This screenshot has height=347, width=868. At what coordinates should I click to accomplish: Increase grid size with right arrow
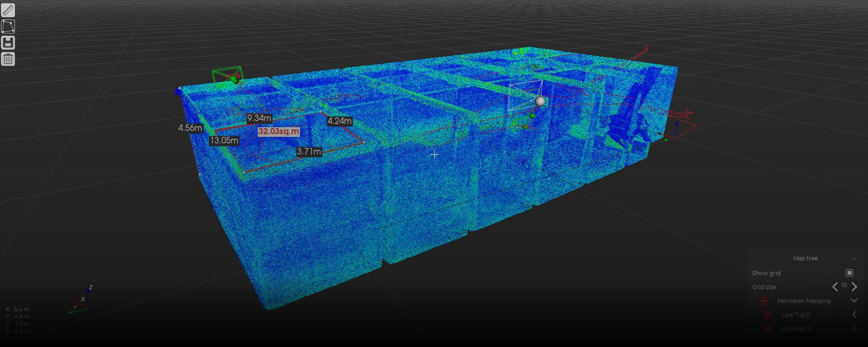tap(854, 286)
